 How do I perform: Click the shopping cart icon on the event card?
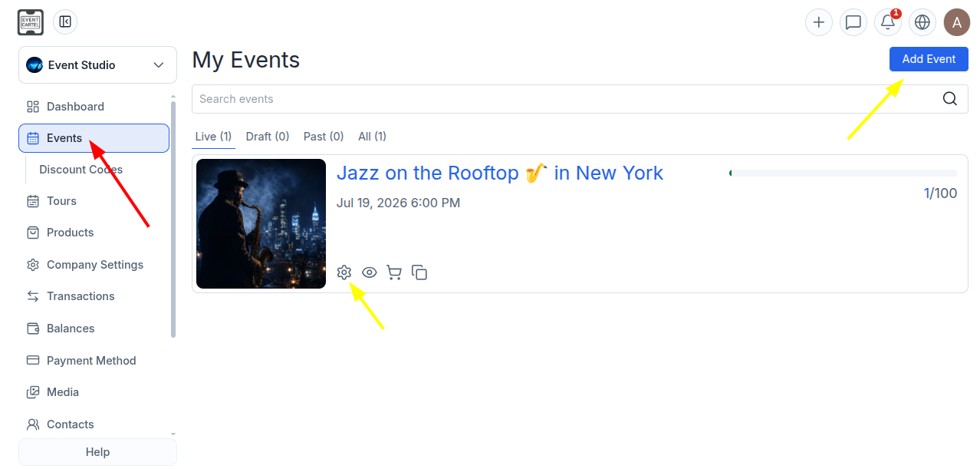coord(394,272)
